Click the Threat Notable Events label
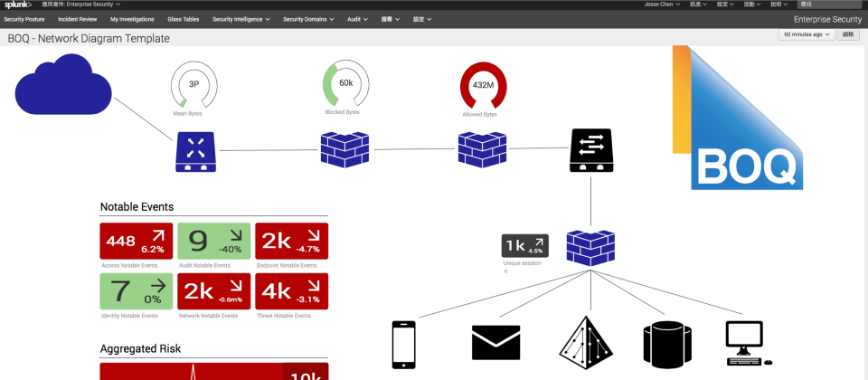868x380 pixels. point(284,316)
